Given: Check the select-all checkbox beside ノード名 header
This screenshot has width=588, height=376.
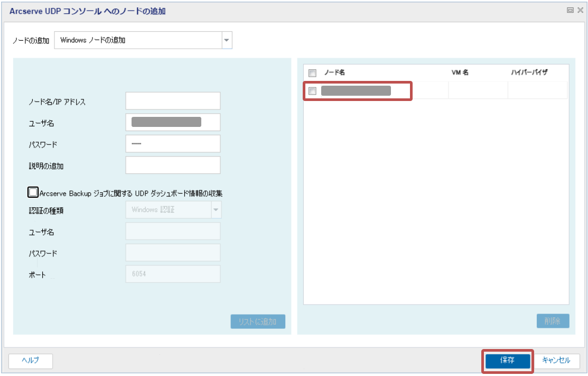Looking at the screenshot, I should pyautogui.click(x=312, y=73).
